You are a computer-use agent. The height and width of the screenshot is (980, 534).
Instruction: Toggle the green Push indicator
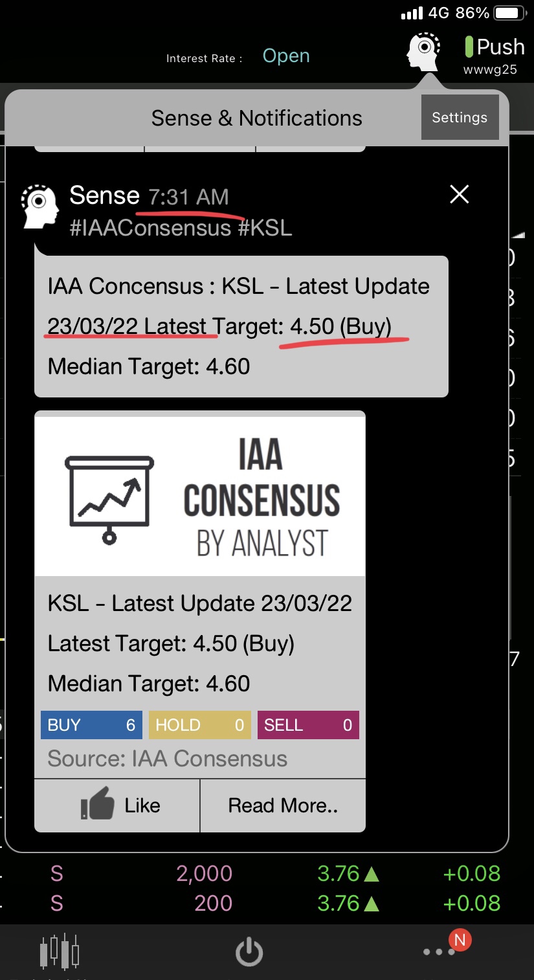(469, 47)
